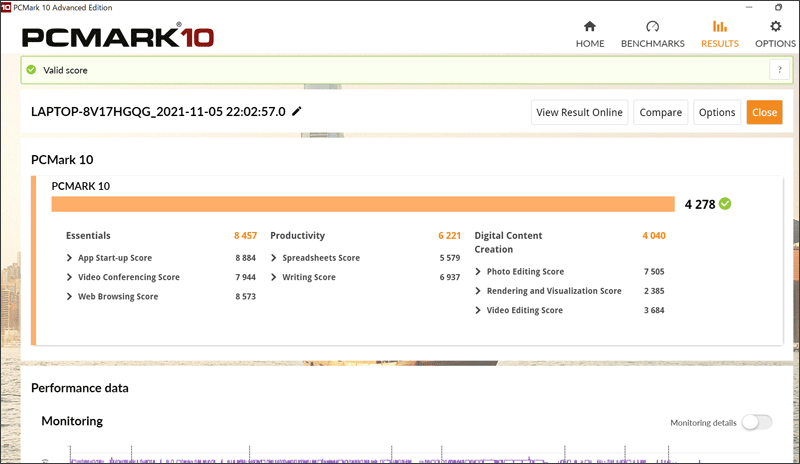Image resolution: width=800 pixels, height=464 pixels.
Task: Click Video Editing value 3 684
Action: point(654,310)
